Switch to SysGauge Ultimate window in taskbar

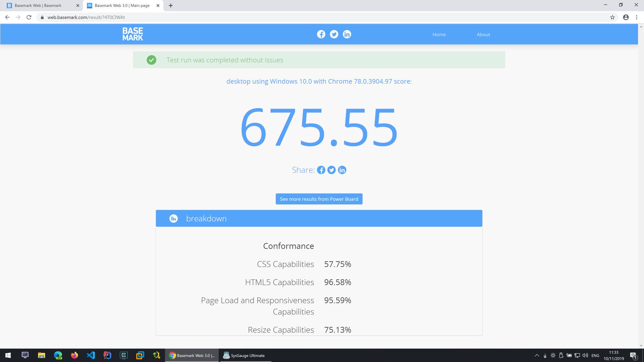click(245, 355)
